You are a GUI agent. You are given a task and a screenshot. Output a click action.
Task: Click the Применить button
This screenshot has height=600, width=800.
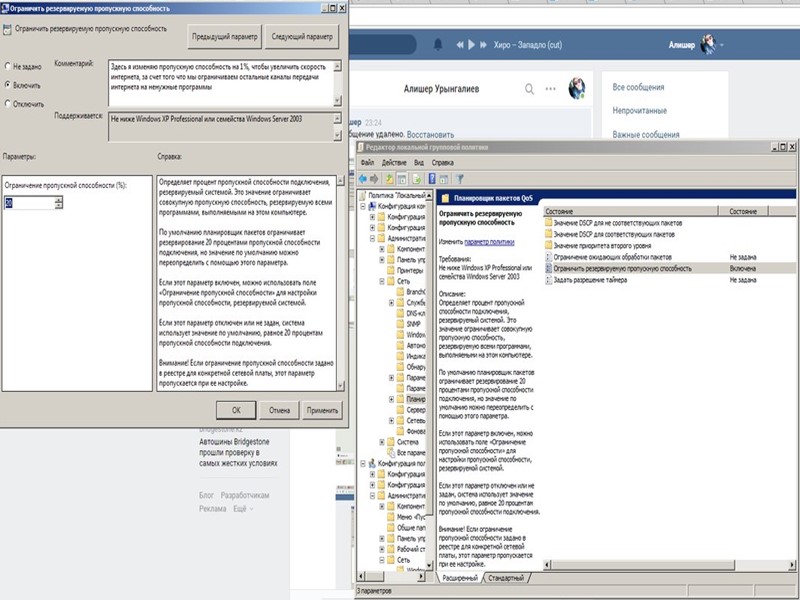click(322, 410)
